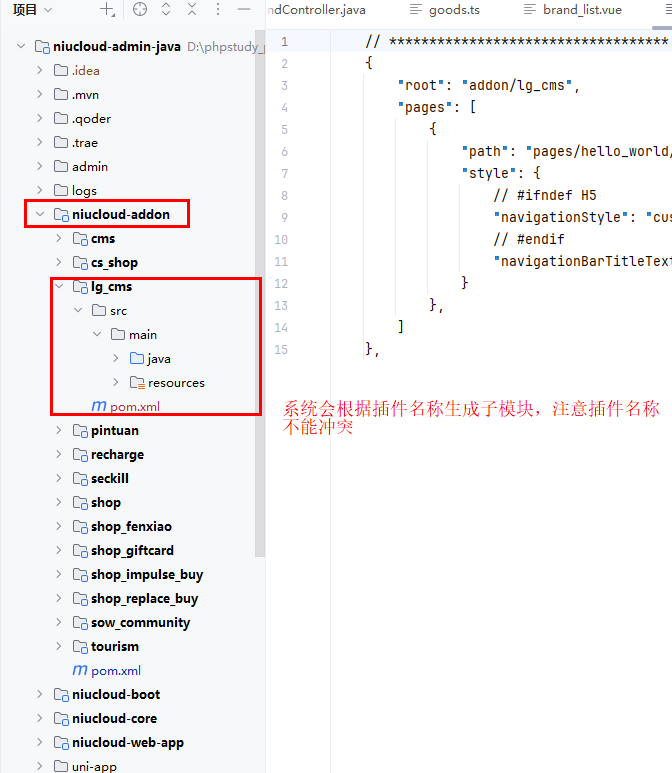Click the project tree vertical scrollbar
This screenshot has width=672, height=773.
point(260,300)
